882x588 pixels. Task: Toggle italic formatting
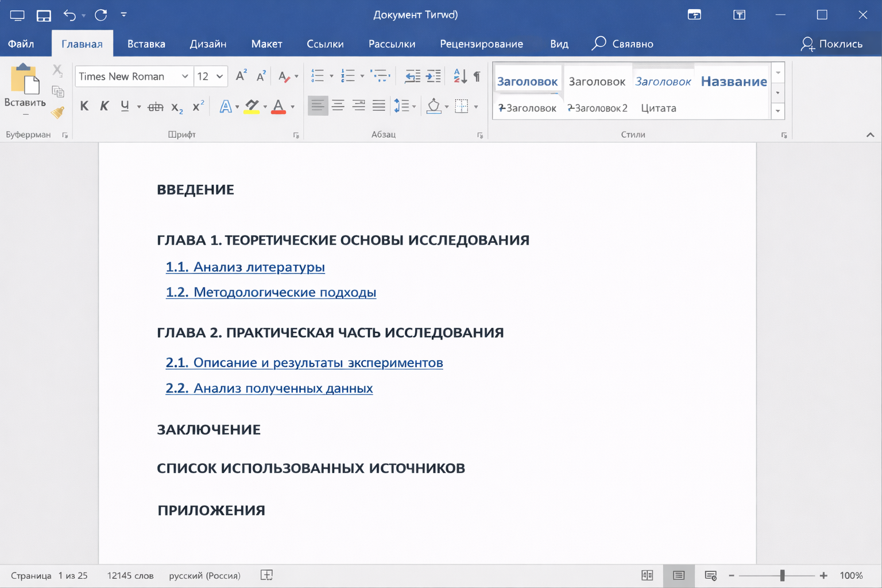104,106
